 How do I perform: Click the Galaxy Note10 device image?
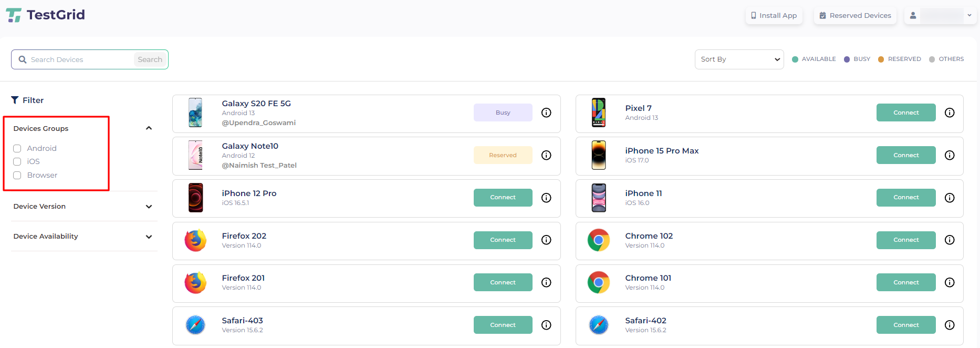tap(195, 155)
